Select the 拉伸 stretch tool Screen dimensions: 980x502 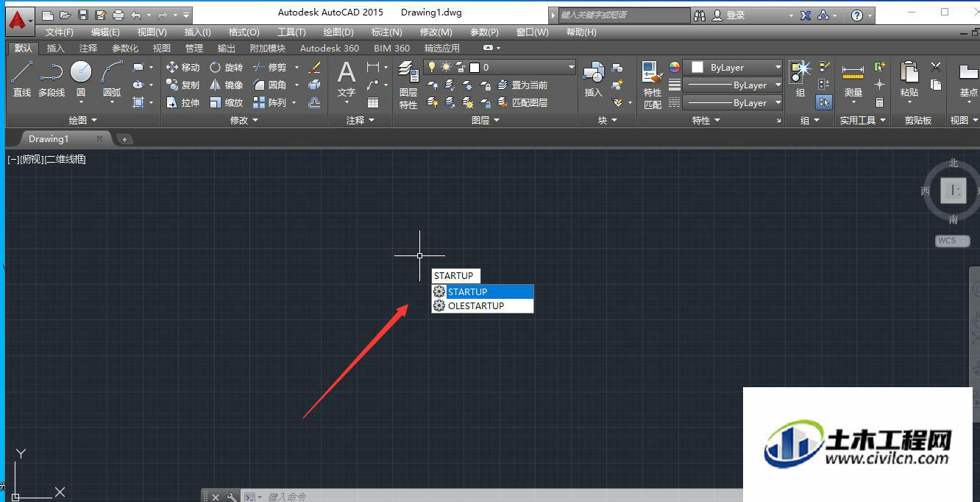pos(183,102)
